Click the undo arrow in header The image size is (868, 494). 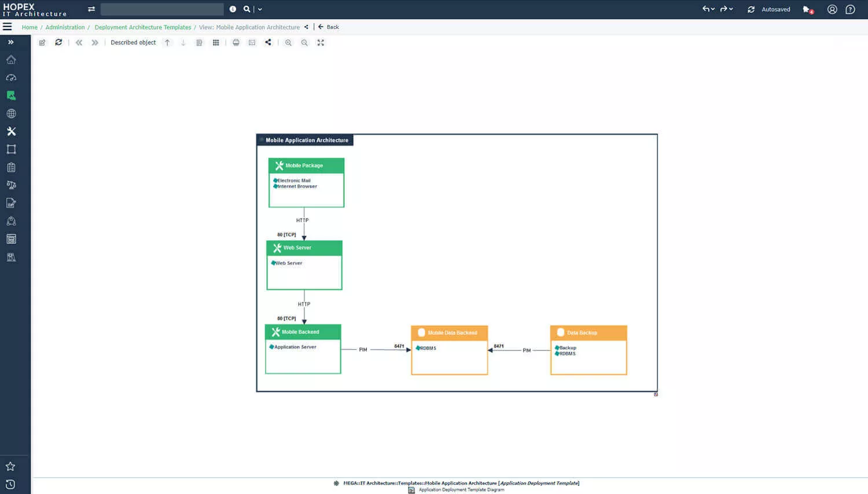706,9
